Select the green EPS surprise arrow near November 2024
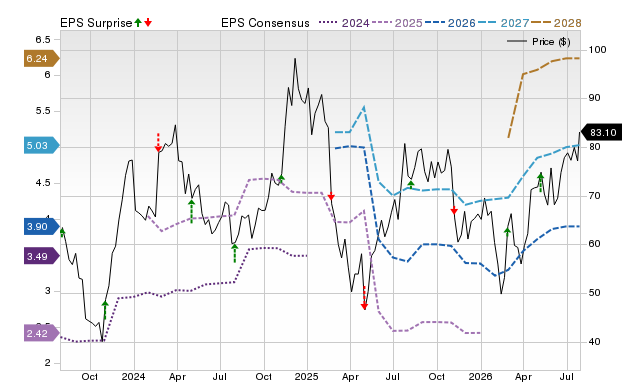The width and height of the screenshot is (640, 382). (x=281, y=178)
